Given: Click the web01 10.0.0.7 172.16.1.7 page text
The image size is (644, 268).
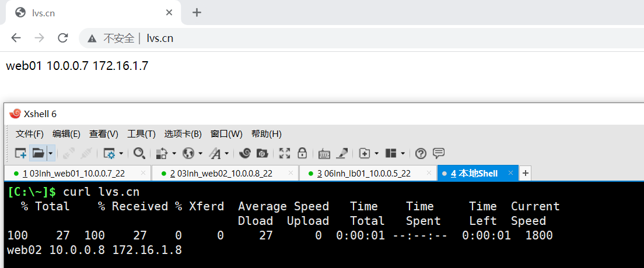Looking at the screenshot, I should [77, 66].
